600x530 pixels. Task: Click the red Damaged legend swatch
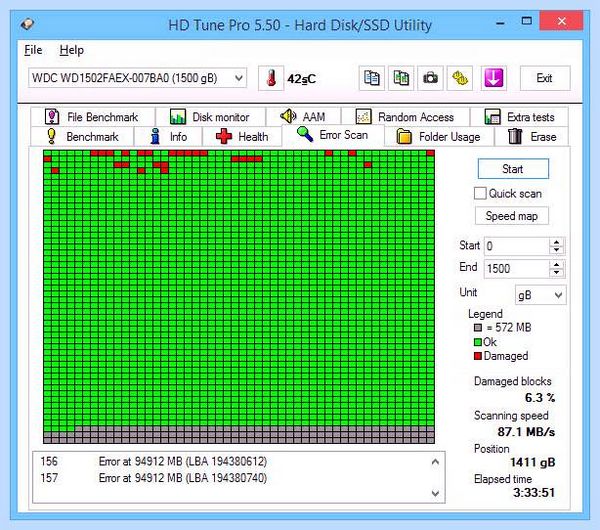[x=478, y=356]
